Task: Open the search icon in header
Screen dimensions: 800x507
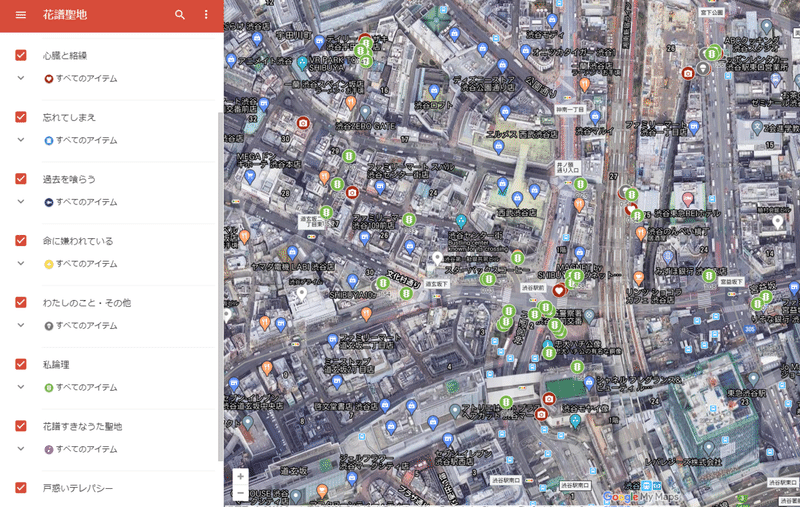Action: pos(180,15)
